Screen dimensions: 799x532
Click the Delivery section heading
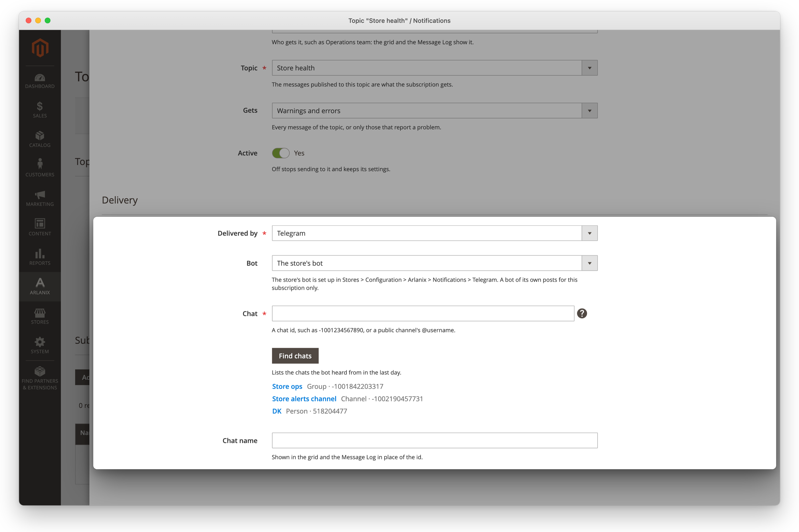tap(120, 200)
